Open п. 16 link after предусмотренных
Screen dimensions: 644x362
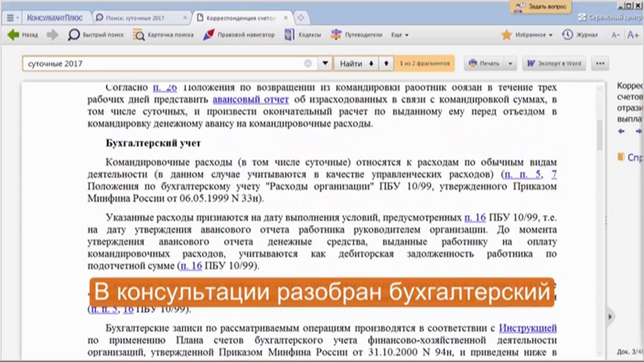pos(475,218)
